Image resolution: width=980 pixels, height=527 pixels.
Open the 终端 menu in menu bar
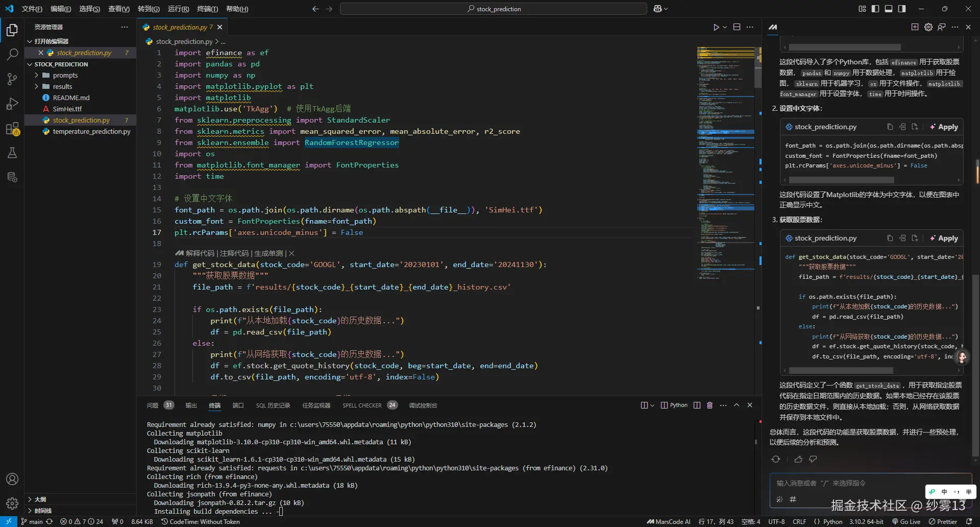(x=207, y=9)
